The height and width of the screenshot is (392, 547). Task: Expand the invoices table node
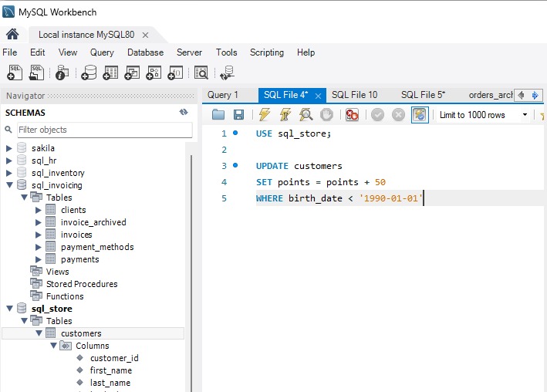click(39, 235)
